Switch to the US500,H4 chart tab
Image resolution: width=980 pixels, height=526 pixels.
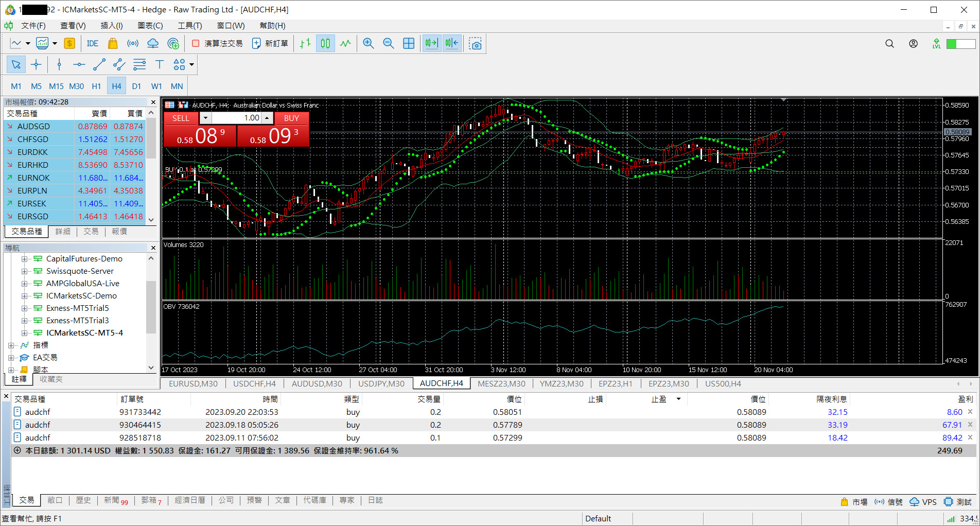pos(723,383)
